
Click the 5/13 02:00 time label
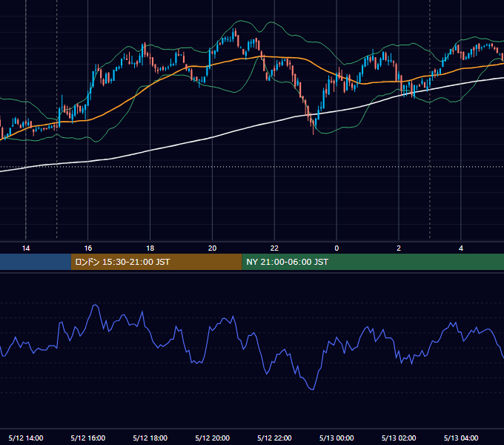coord(399,438)
